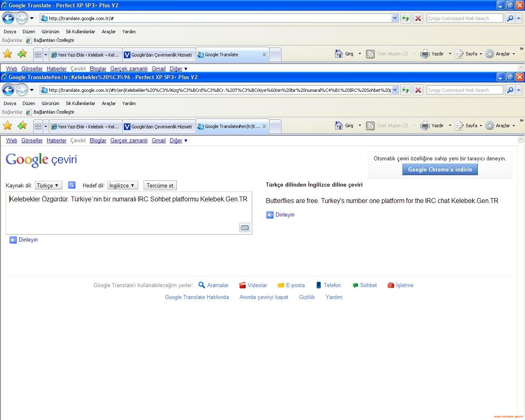The image size is (525, 420).
Task: Expand address bar history in background window
Action: [x=395, y=18]
